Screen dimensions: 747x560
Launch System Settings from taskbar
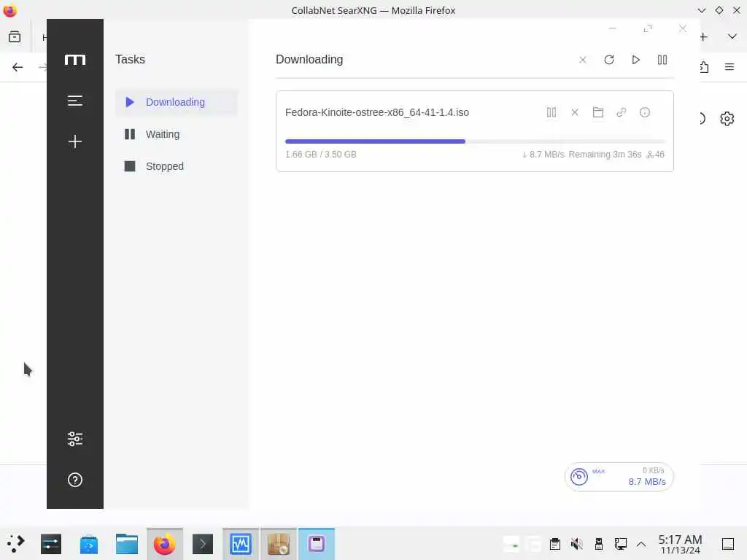[51, 544]
